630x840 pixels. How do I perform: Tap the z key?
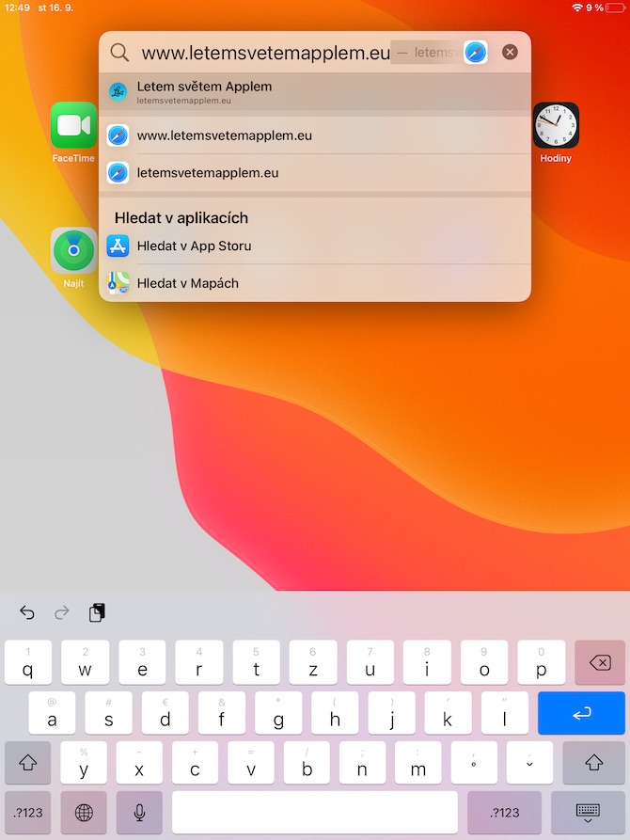[313, 662]
